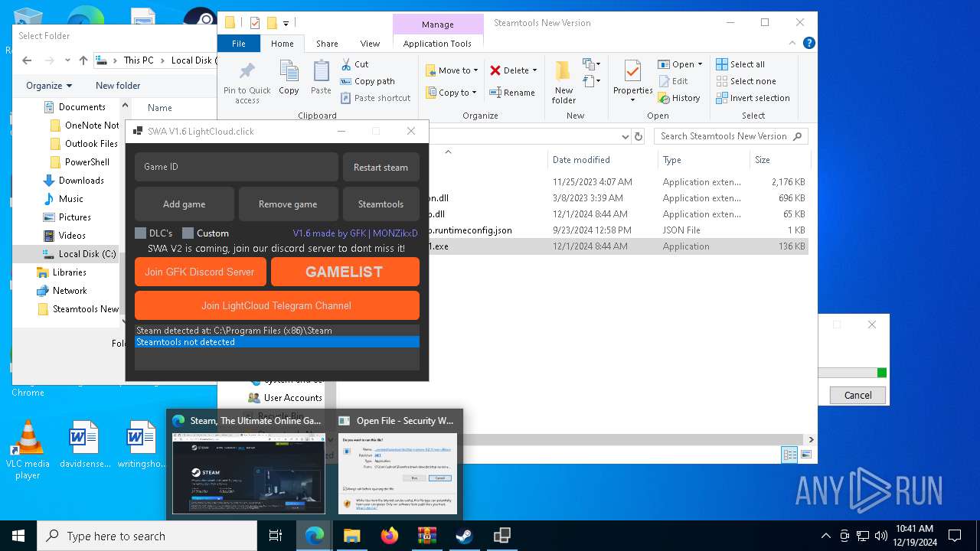Click the Remove game button
This screenshot has width=980, height=551.
288,204
